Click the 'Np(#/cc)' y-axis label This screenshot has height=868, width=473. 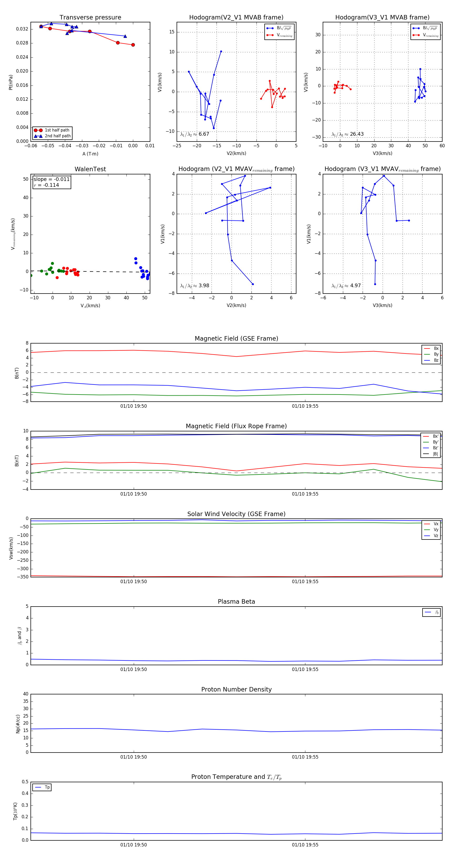coord(18,724)
